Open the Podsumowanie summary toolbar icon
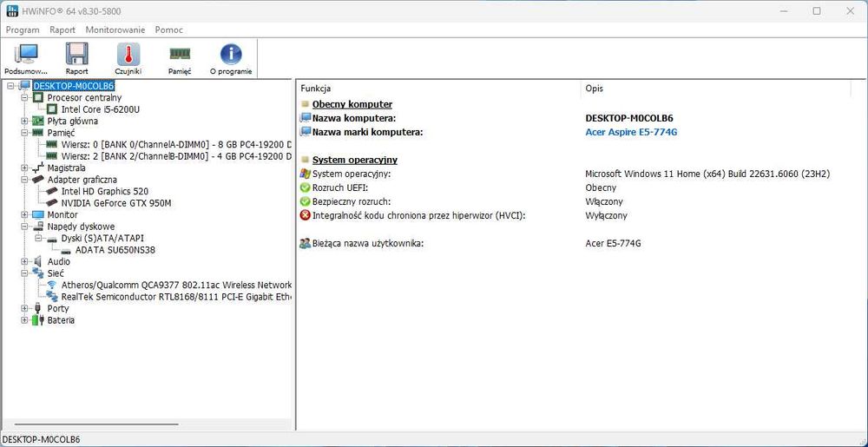868x447 pixels. [x=26, y=54]
